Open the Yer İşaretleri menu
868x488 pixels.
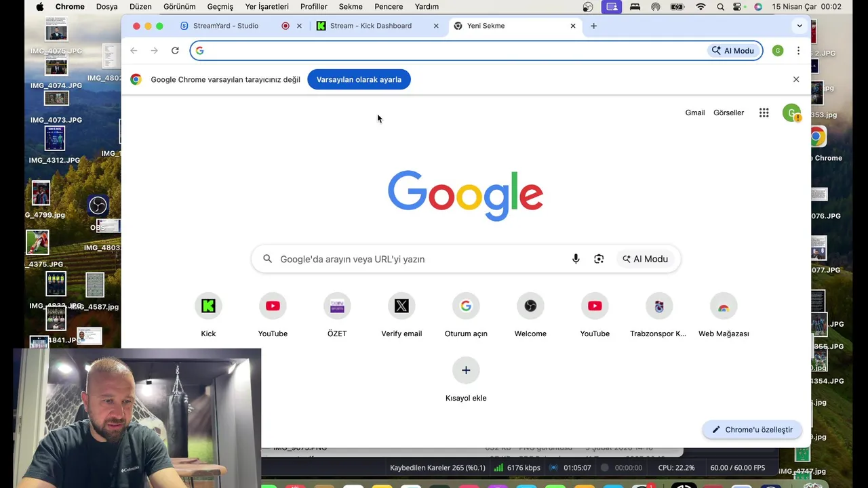click(267, 7)
